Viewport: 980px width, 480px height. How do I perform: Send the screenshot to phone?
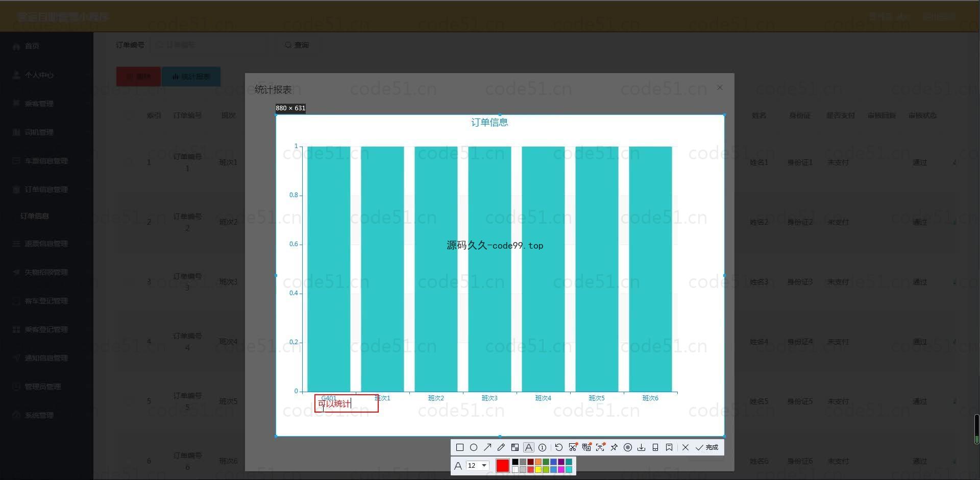pyautogui.click(x=655, y=447)
